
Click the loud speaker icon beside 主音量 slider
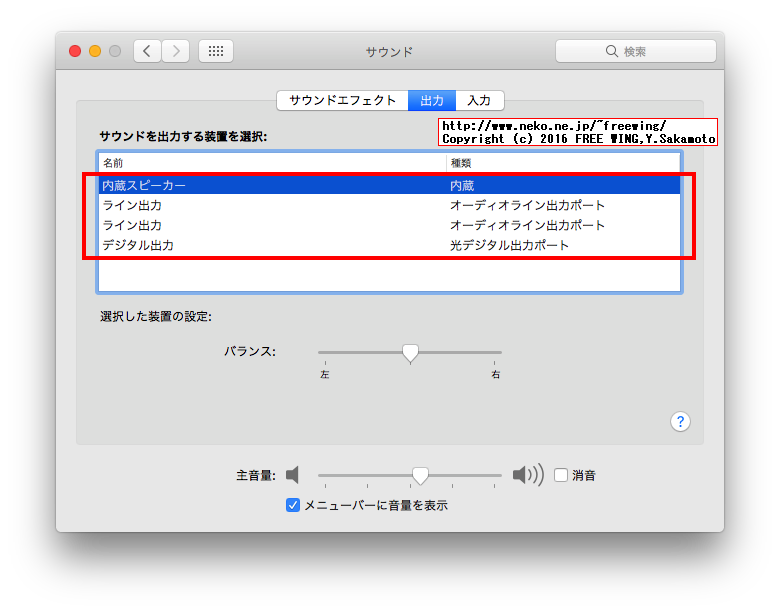(527, 475)
